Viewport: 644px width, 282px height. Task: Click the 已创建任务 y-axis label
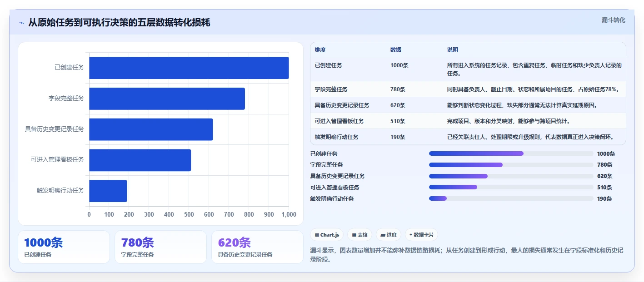point(70,68)
